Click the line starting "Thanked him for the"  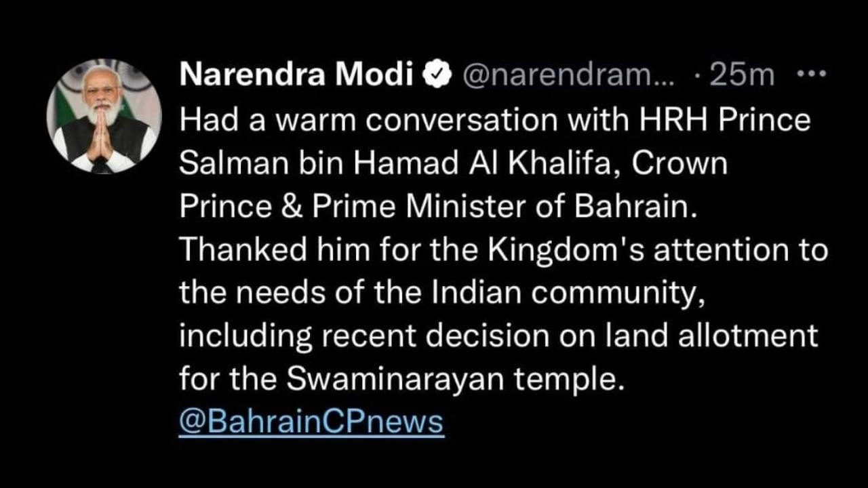(503, 250)
